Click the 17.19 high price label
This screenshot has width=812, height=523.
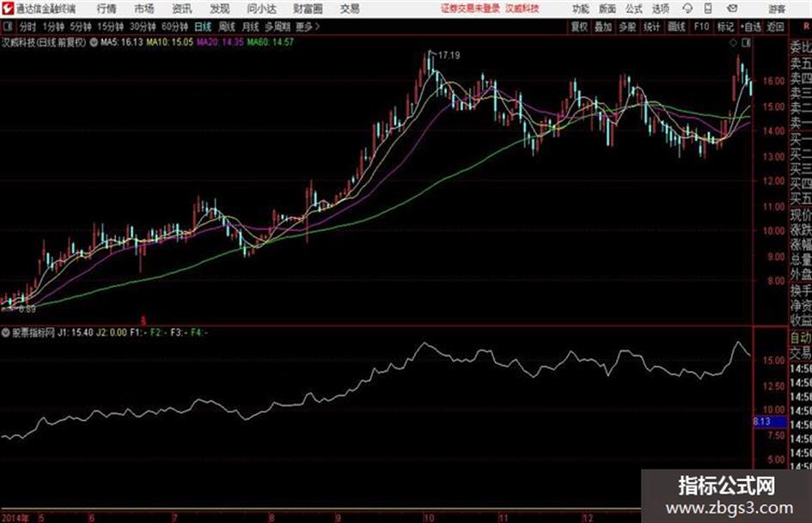tap(449, 56)
